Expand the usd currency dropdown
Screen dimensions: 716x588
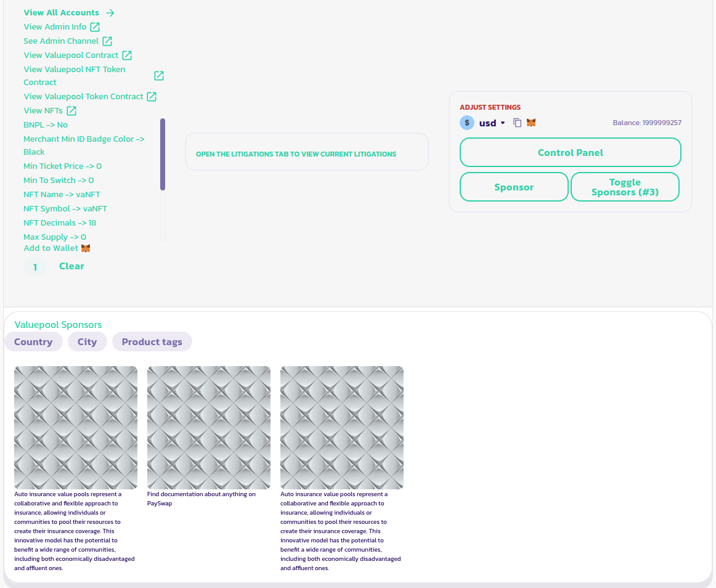503,123
